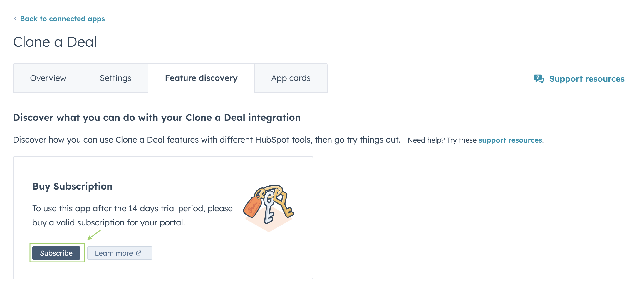The image size is (644, 288).
Task: Click the Buy Subscription card heading
Action: coord(72,186)
